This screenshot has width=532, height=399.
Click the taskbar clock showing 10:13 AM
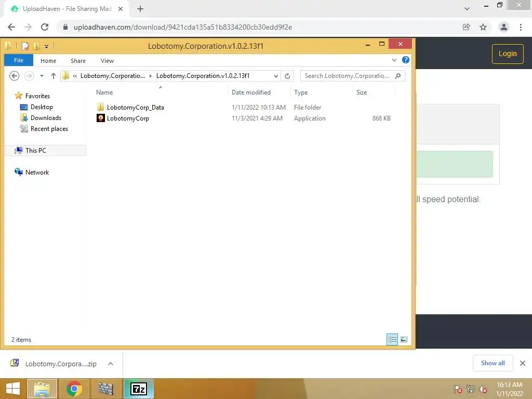pyautogui.click(x=509, y=389)
